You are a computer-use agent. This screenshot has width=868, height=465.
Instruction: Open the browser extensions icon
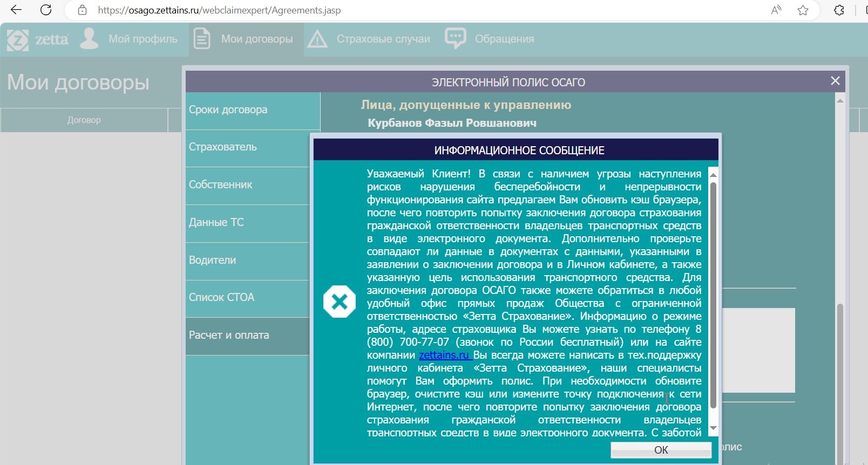pyautogui.click(x=839, y=10)
